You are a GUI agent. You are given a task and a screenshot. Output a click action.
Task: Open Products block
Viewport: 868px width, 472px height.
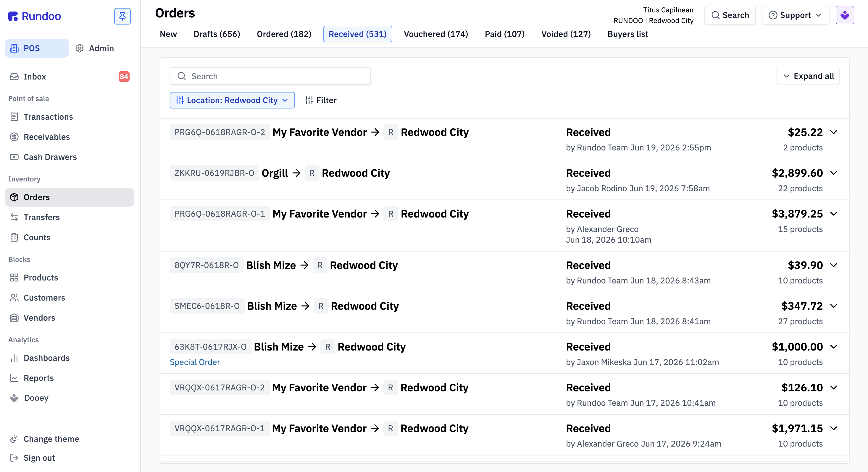point(70,278)
